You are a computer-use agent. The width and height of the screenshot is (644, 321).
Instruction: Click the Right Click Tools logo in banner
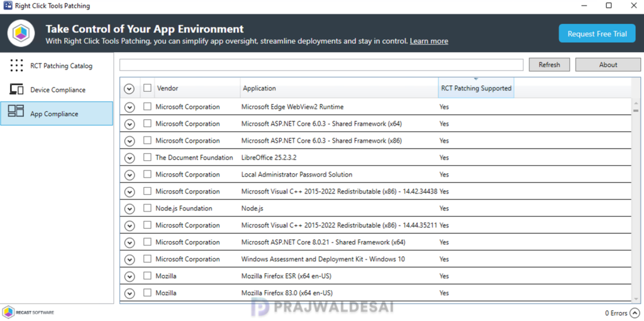[21, 33]
